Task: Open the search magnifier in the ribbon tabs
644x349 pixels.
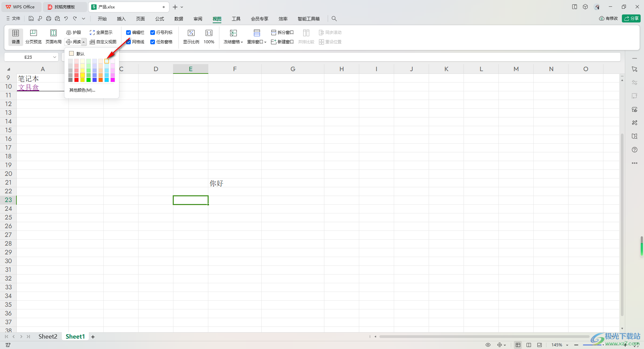Action: coord(334,19)
